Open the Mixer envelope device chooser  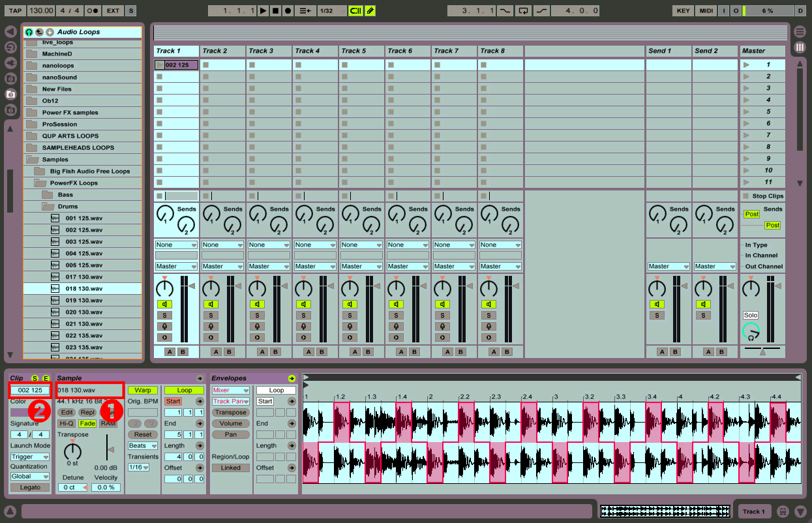coord(231,390)
